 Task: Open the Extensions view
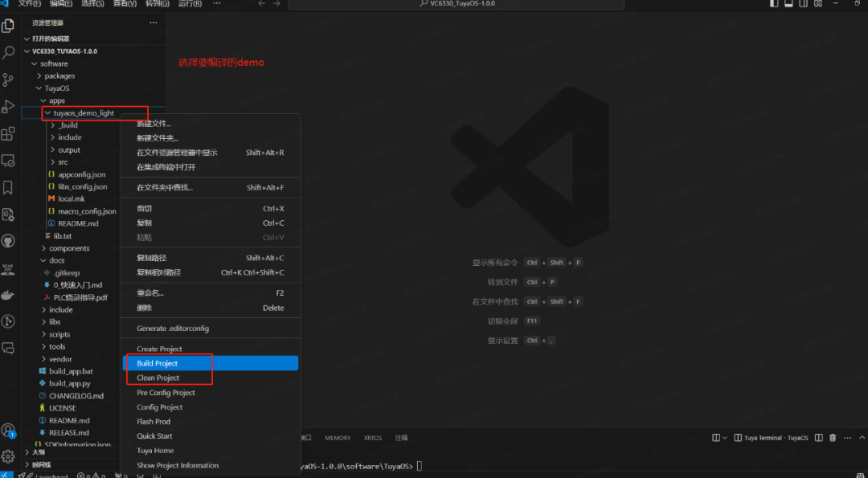[x=9, y=133]
